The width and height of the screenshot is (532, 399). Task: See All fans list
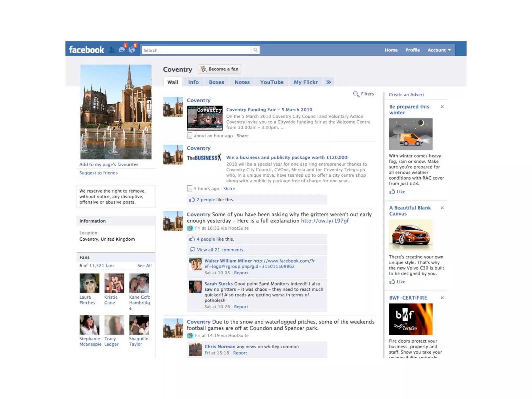144,265
